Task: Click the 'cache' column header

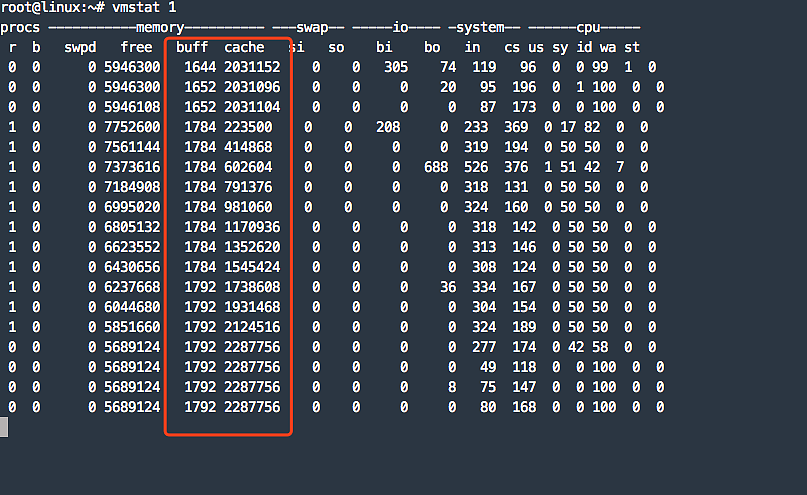Action: pyautogui.click(x=244, y=47)
